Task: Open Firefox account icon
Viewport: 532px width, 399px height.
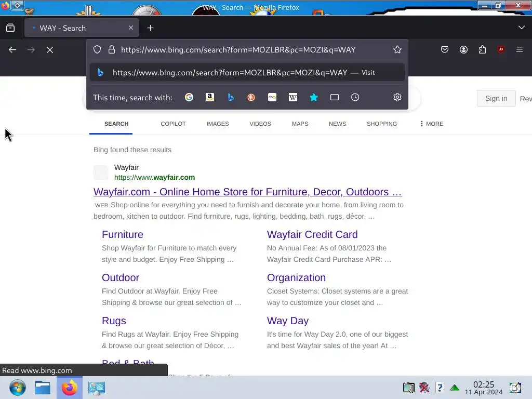Action: [463, 49]
